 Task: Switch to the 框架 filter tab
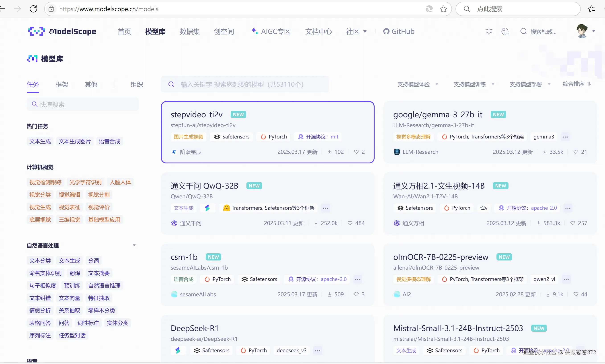click(x=62, y=84)
